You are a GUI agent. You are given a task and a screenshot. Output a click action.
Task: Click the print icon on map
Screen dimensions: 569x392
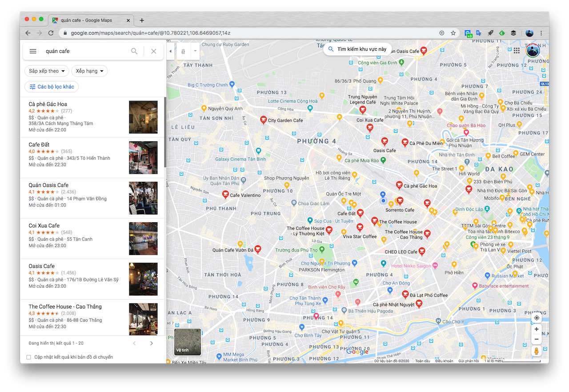tap(183, 51)
